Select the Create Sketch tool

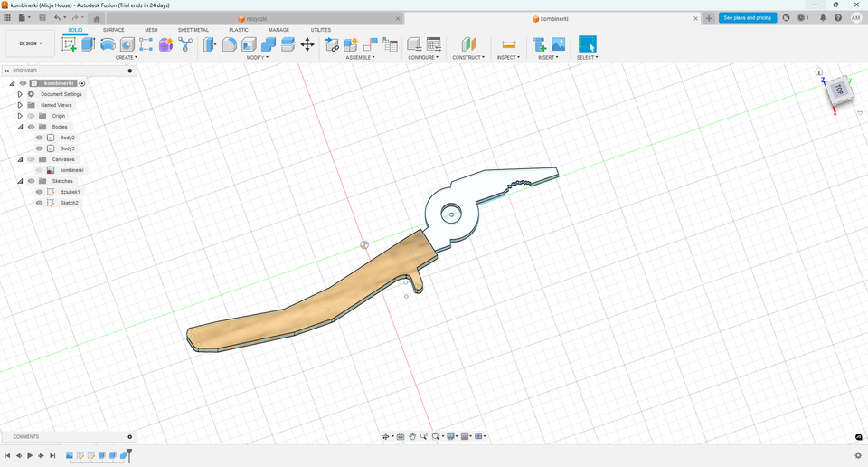69,44
